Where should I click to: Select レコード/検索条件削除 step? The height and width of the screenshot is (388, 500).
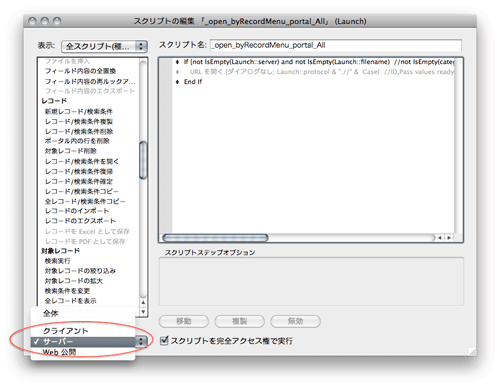click(79, 131)
